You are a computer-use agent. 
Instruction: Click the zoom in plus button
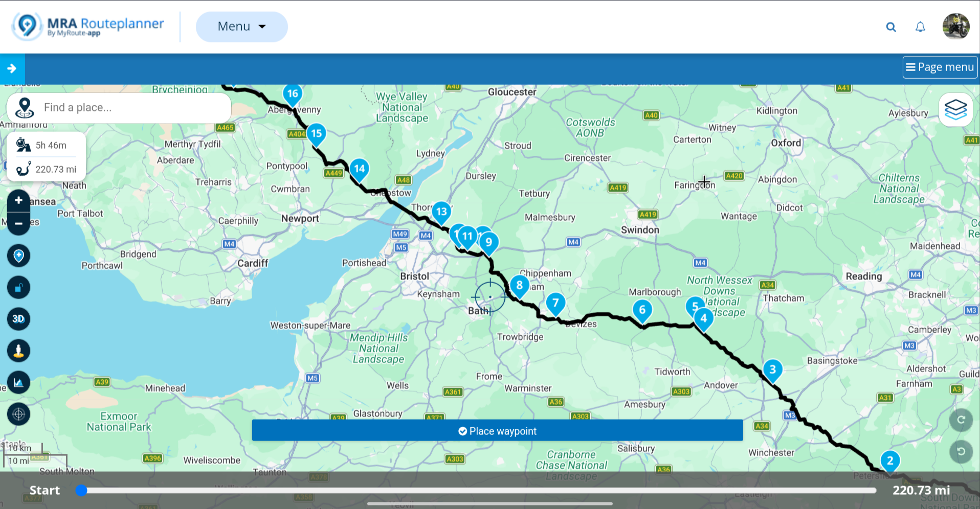18,200
